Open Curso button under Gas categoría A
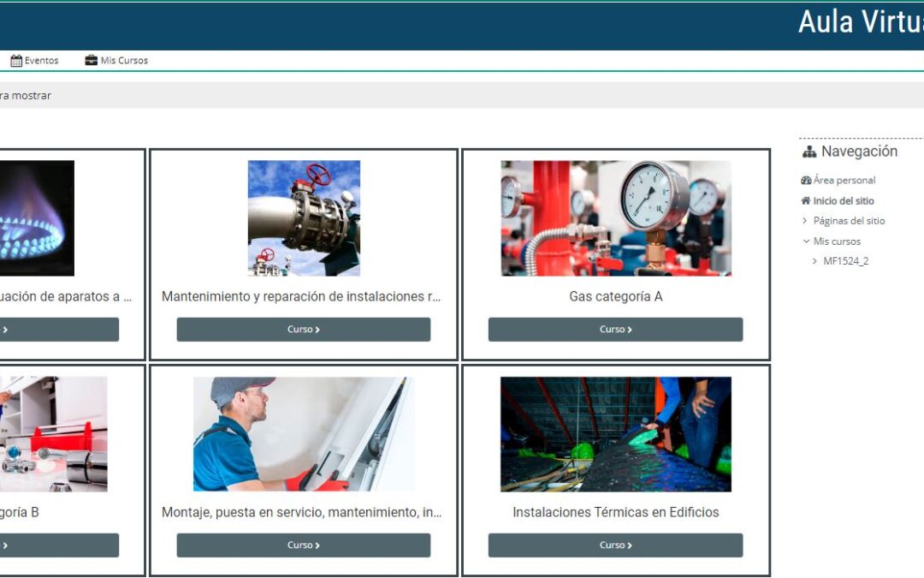The width and height of the screenshot is (924, 578). (x=615, y=329)
